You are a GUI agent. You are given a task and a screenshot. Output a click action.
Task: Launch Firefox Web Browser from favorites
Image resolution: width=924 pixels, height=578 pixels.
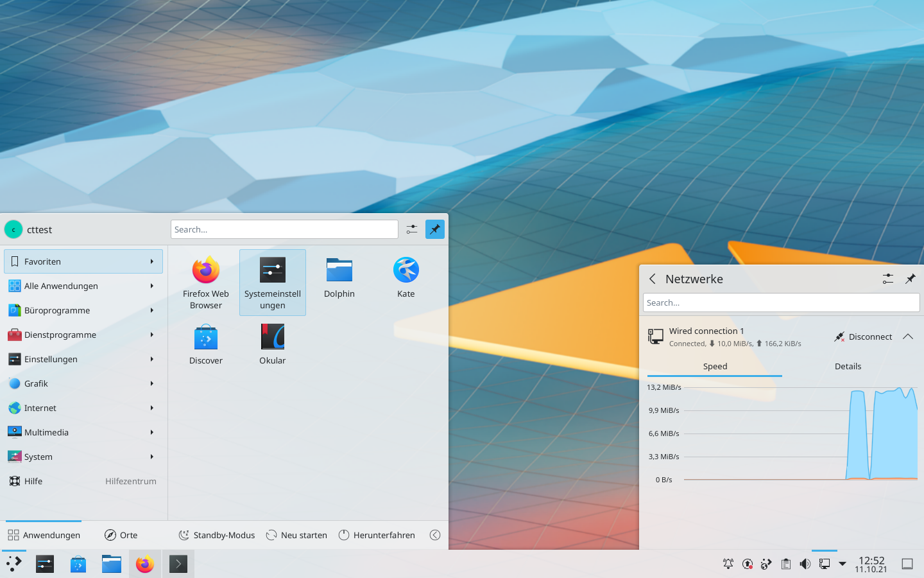tap(205, 281)
